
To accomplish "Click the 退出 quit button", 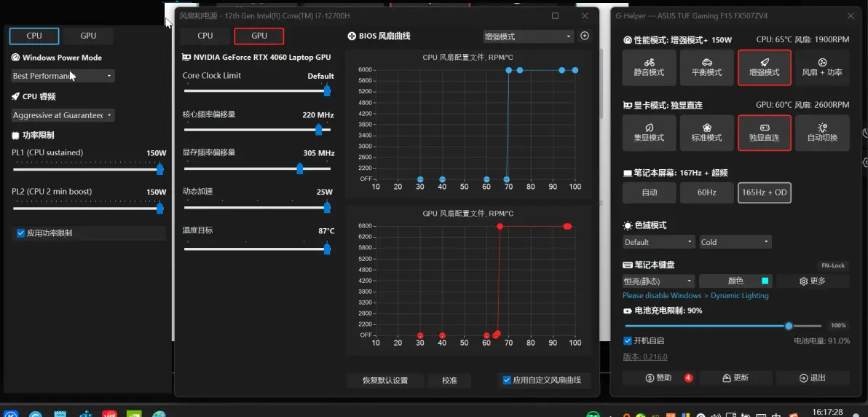I will click(x=813, y=378).
